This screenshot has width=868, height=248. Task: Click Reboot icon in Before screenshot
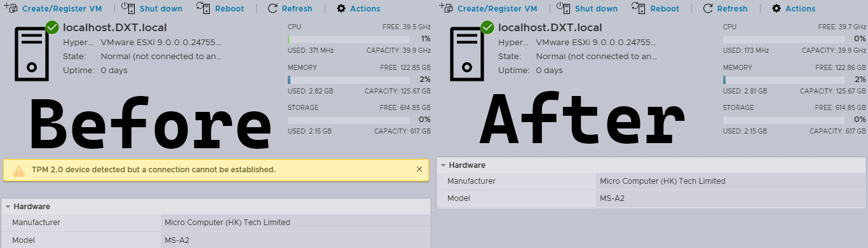pyautogui.click(x=203, y=8)
